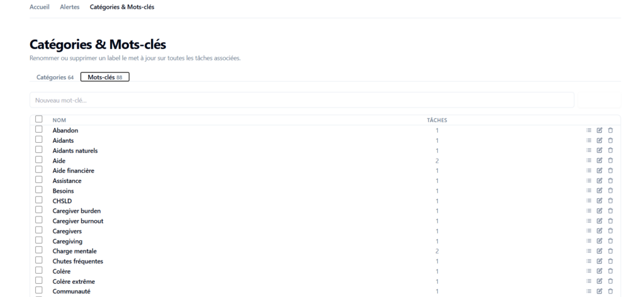Switch to the Catégories tab
Image resolution: width=644 pixels, height=297 pixels.
tap(55, 77)
